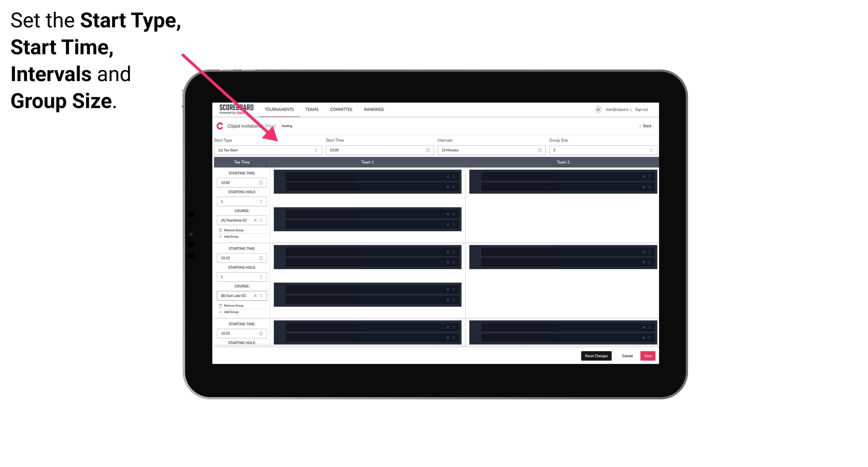868x467 pixels.
Task: Click the Save button
Action: pyautogui.click(x=648, y=355)
